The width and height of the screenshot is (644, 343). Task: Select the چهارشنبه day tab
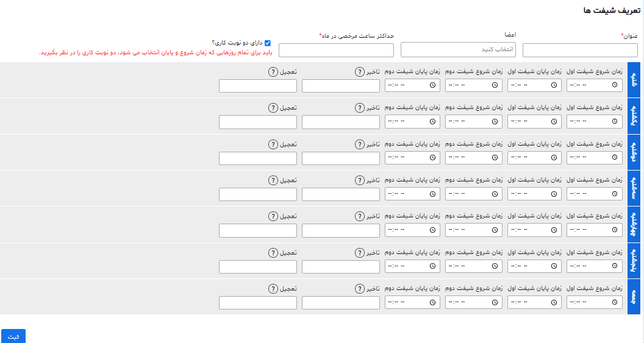(x=634, y=225)
